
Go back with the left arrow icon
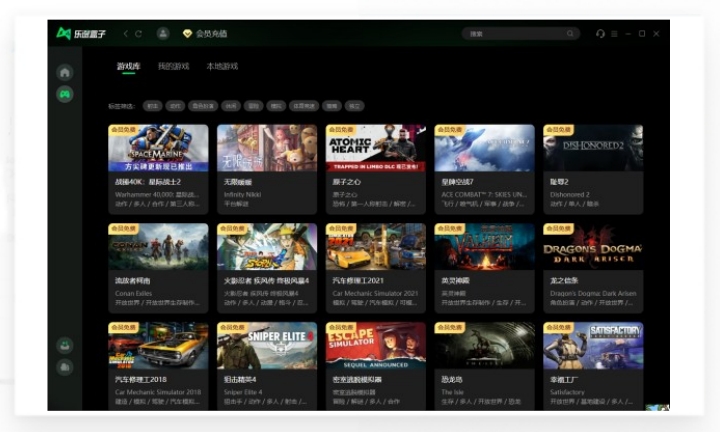pos(125,34)
